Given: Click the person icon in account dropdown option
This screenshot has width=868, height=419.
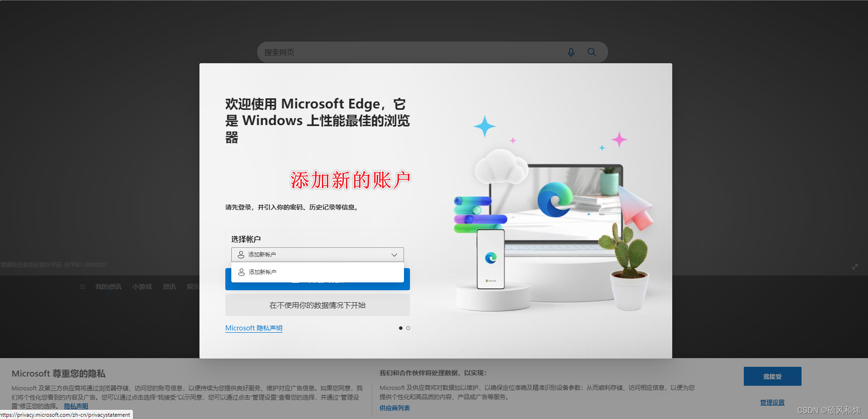Looking at the screenshot, I should [x=241, y=272].
